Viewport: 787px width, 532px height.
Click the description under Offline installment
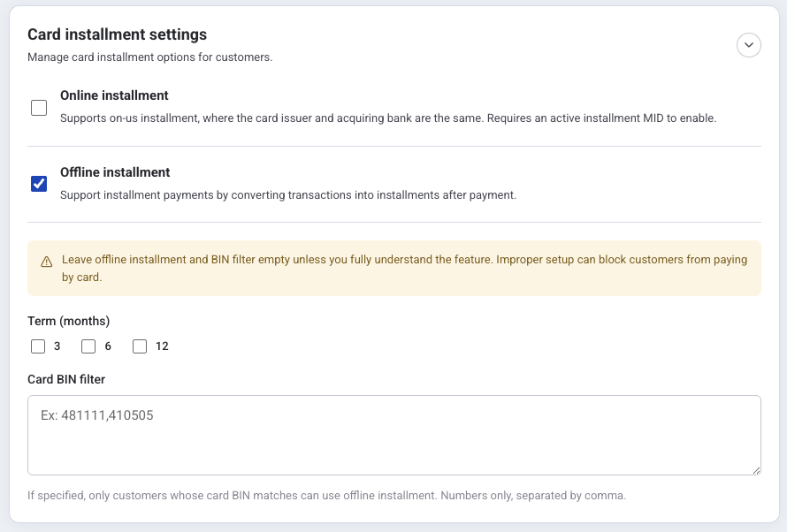coord(288,195)
